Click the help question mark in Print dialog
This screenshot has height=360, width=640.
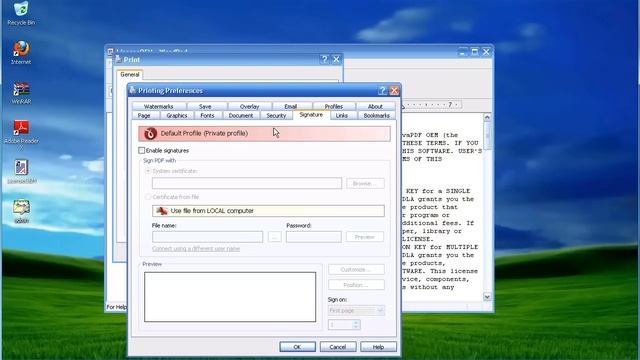(x=324, y=59)
